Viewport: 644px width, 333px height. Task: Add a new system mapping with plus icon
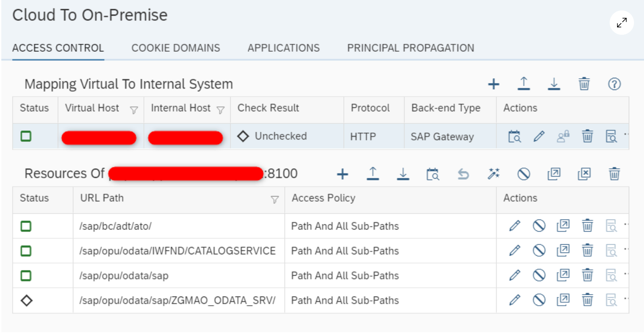pyautogui.click(x=493, y=84)
